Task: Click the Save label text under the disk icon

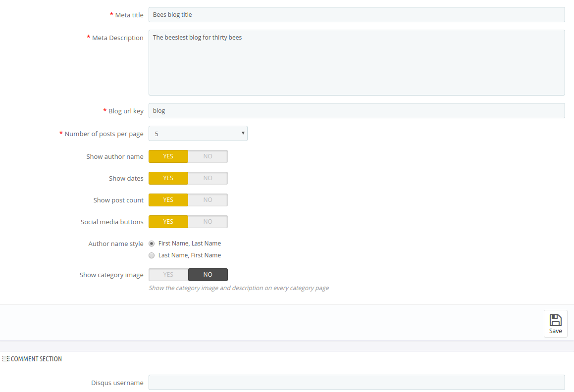Action: (555, 331)
